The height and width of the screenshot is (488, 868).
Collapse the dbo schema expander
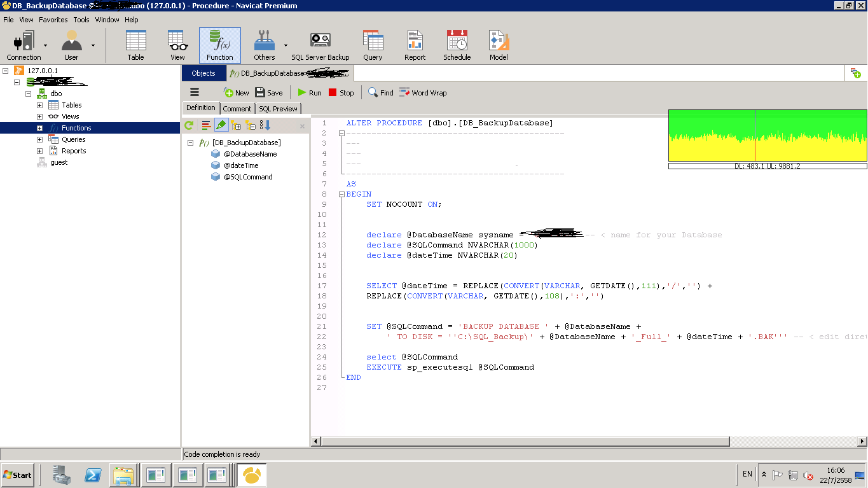(x=28, y=94)
